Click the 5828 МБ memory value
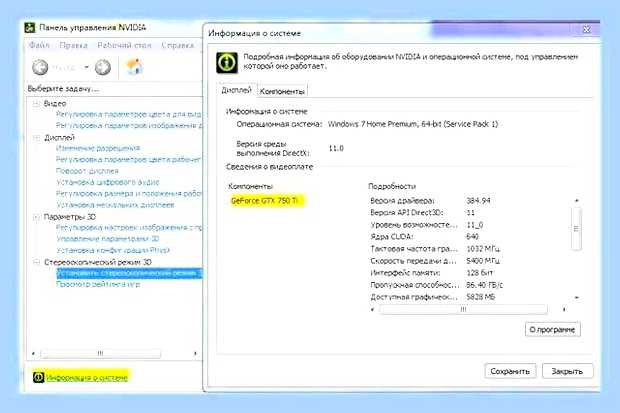This screenshot has width=620, height=413. point(480,297)
